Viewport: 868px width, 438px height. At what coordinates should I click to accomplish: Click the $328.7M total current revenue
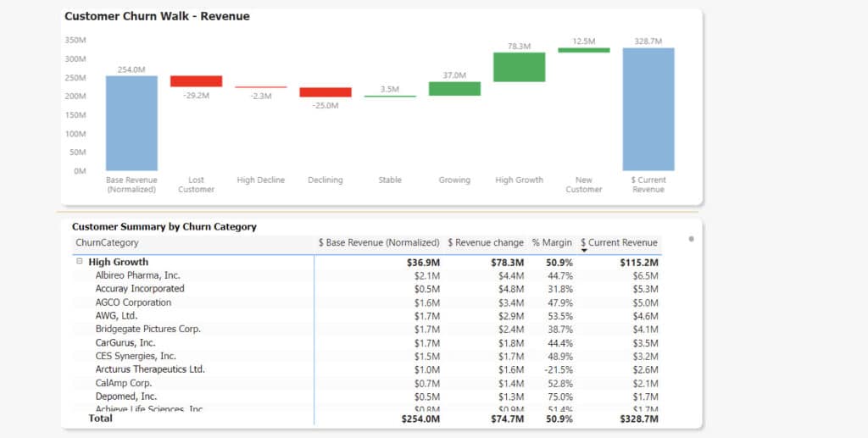(x=639, y=419)
